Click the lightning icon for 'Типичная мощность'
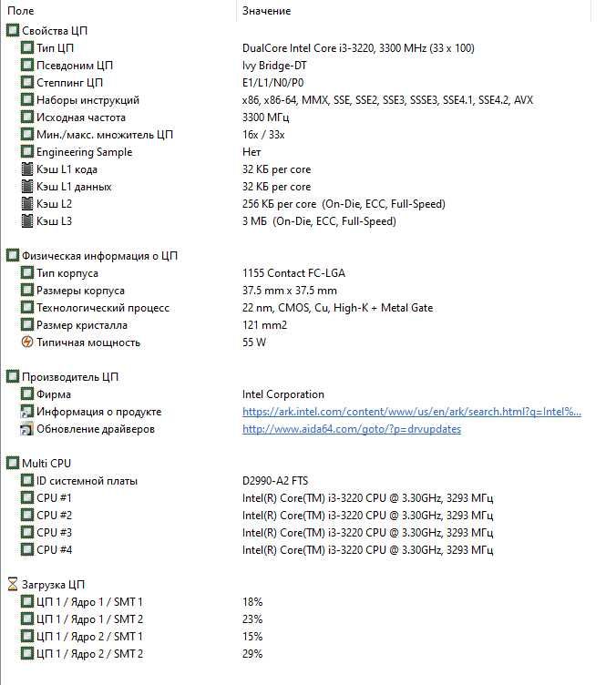The height and width of the screenshot is (685, 616). coord(27,342)
